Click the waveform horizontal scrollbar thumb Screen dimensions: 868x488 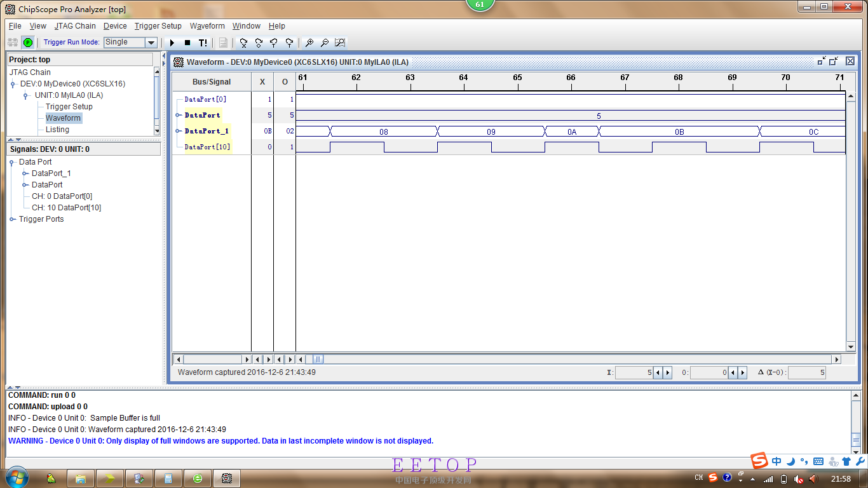pos(318,360)
